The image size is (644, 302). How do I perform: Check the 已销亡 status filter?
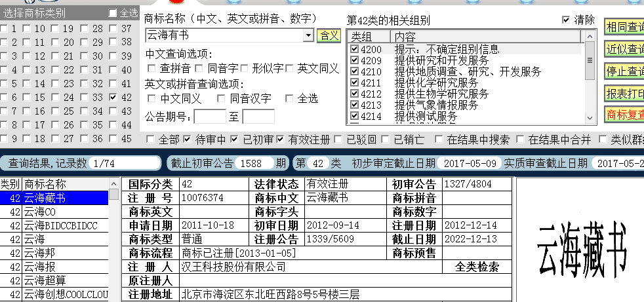(386, 140)
